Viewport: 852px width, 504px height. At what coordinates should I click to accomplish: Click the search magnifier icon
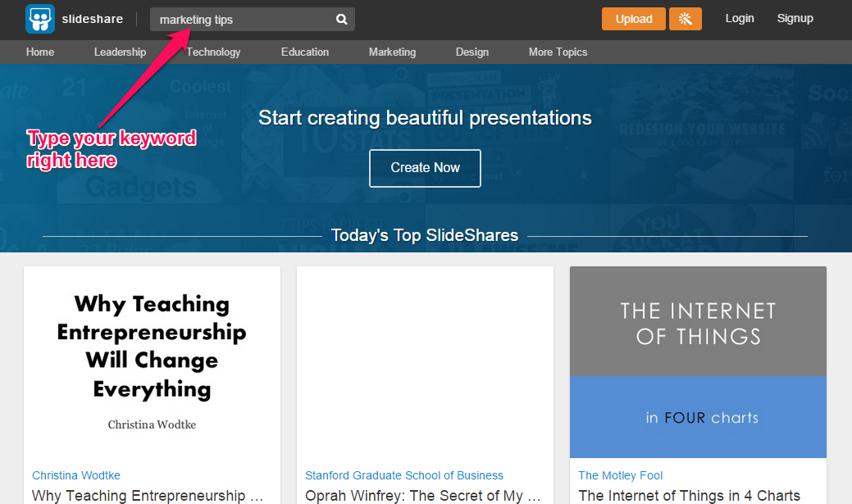341,20
